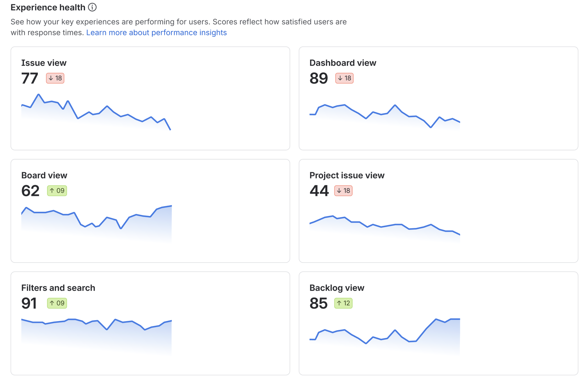The height and width of the screenshot is (384, 588).
Task: Select the score 77 on Issue view
Action: tap(29, 78)
